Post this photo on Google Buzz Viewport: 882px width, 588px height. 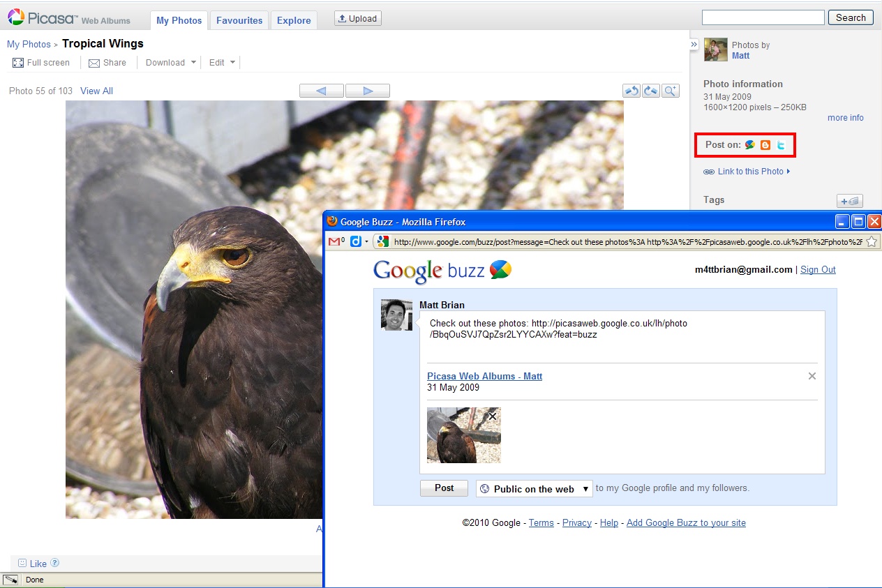(x=750, y=145)
